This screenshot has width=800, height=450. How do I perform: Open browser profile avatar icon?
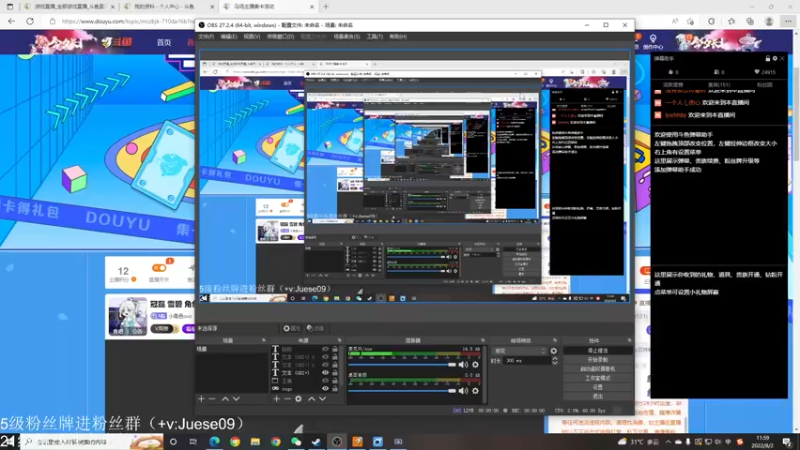pyautogui.click(x=769, y=21)
